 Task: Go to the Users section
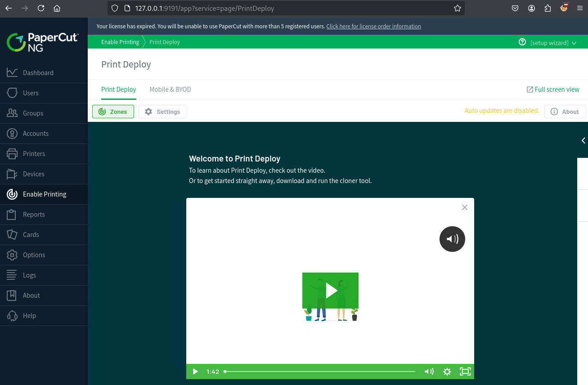click(x=44, y=93)
